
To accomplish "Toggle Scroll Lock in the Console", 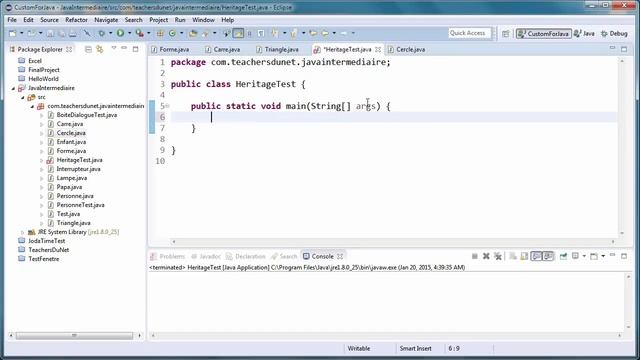I will (x=524, y=256).
